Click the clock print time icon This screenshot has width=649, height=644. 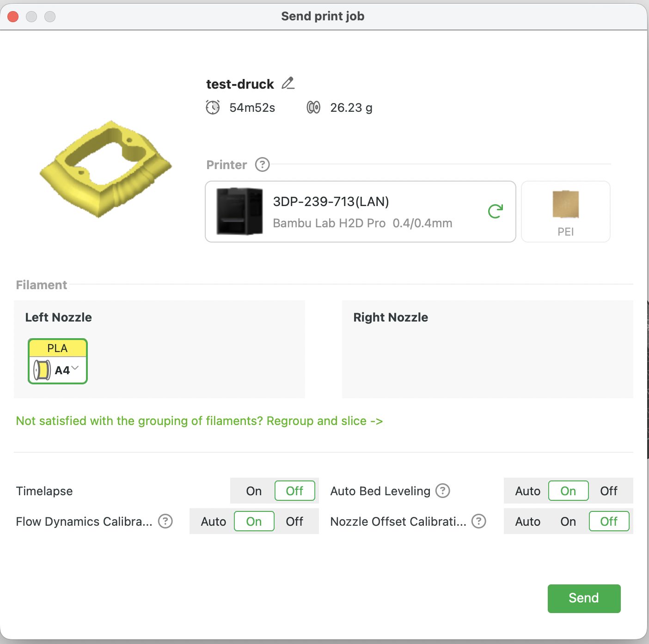pyautogui.click(x=213, y=108)
